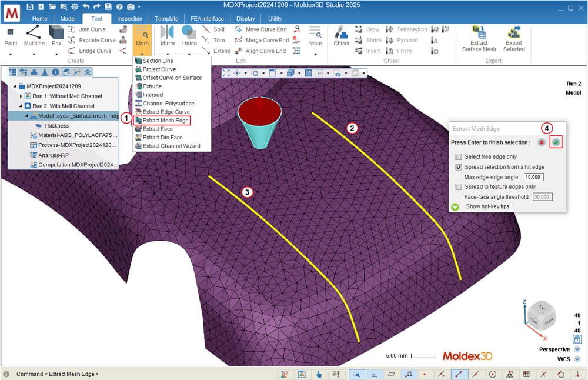
Task: Click the Merge Curve End tool
Action: click(x=262, y=40)
